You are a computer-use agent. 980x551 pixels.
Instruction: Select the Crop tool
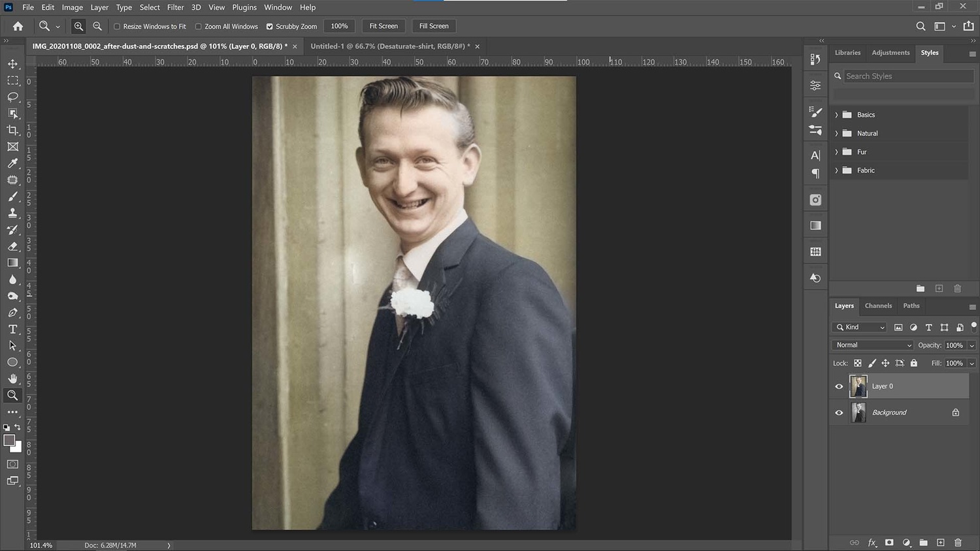click(x=12, y=130)
